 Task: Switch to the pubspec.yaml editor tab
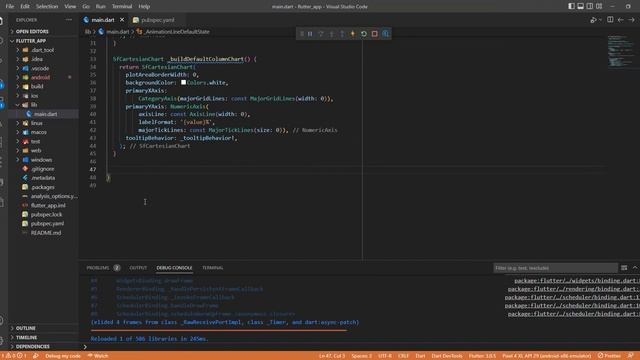tap(158, 20)
